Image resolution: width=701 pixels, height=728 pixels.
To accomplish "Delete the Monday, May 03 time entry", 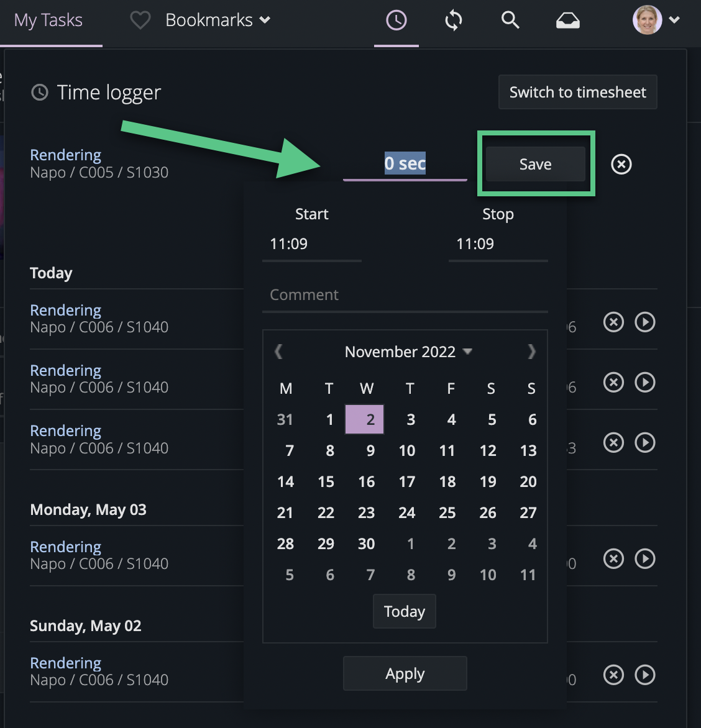I will (613, 558).
